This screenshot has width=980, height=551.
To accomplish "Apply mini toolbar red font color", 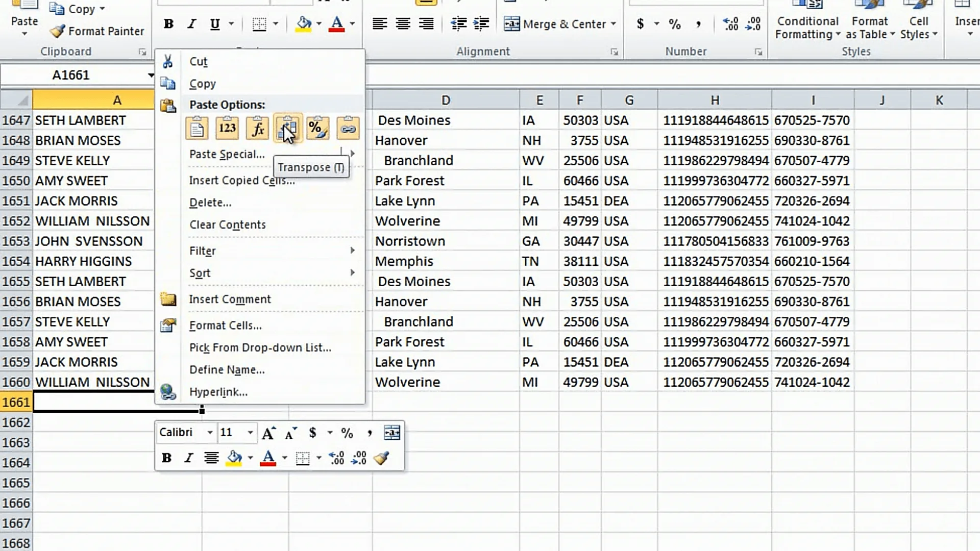I will pos(268,458).
